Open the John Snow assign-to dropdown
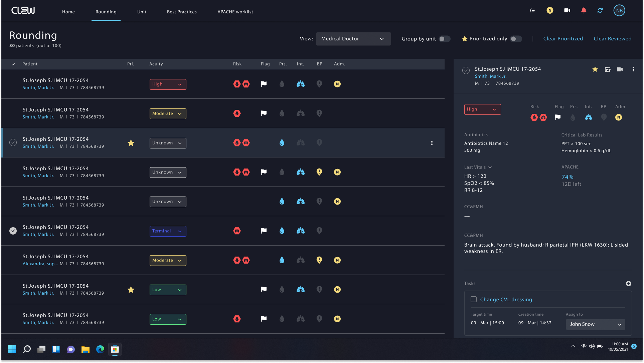The height and width of the screenshot is (363, 644). [595, 324]
